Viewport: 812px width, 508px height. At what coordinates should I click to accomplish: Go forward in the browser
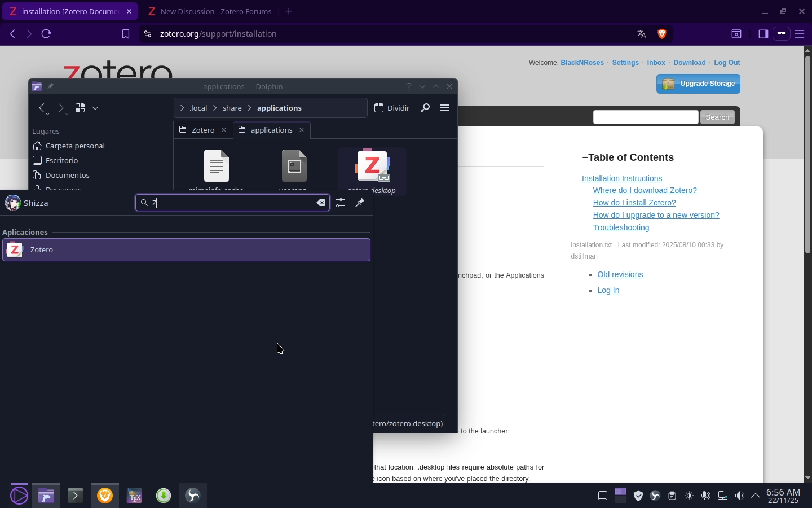29,34
